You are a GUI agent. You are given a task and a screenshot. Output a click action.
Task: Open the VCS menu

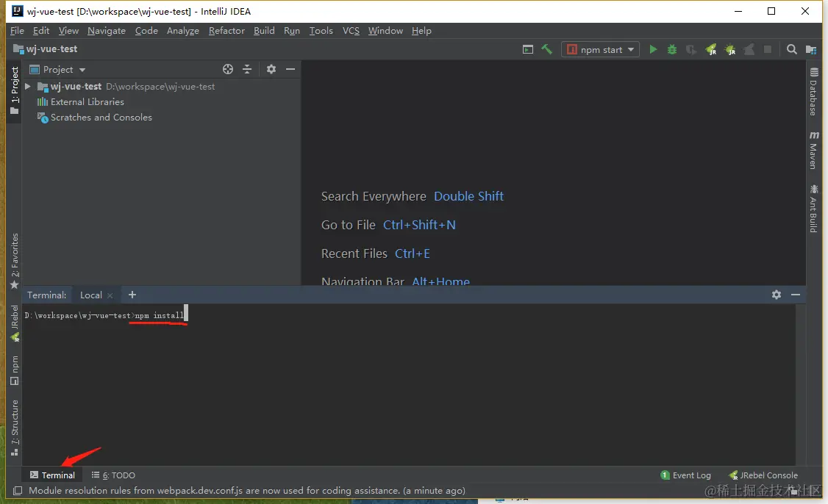click(x=351, y=31)
